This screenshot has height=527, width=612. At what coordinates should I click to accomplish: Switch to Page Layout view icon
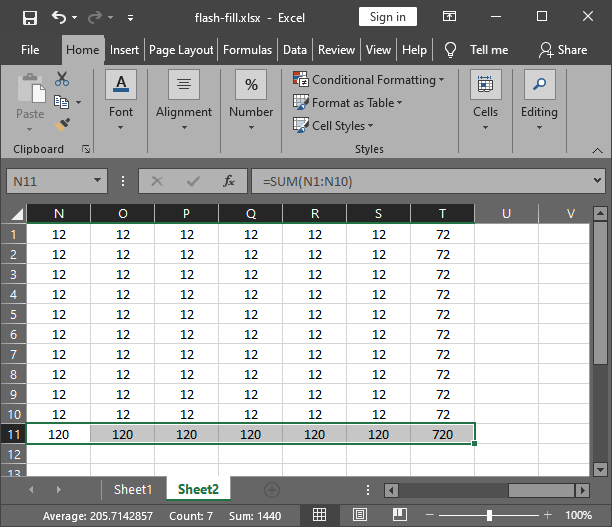click(359, 515)
